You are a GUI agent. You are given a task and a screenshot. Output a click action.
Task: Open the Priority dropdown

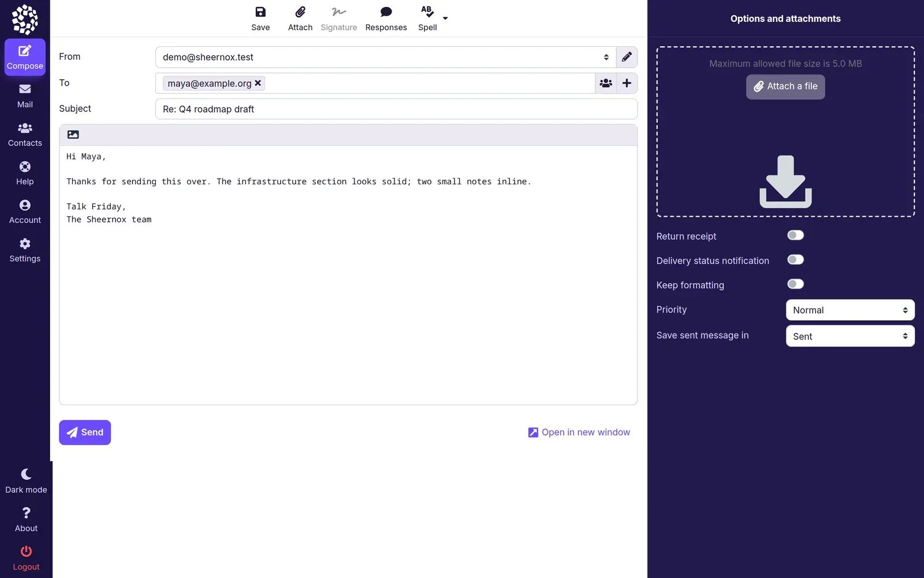(850, 310)
